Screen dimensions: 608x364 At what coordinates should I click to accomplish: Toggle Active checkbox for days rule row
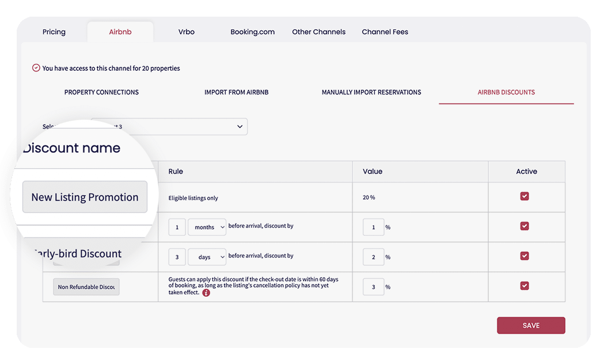tap(525, 256)
